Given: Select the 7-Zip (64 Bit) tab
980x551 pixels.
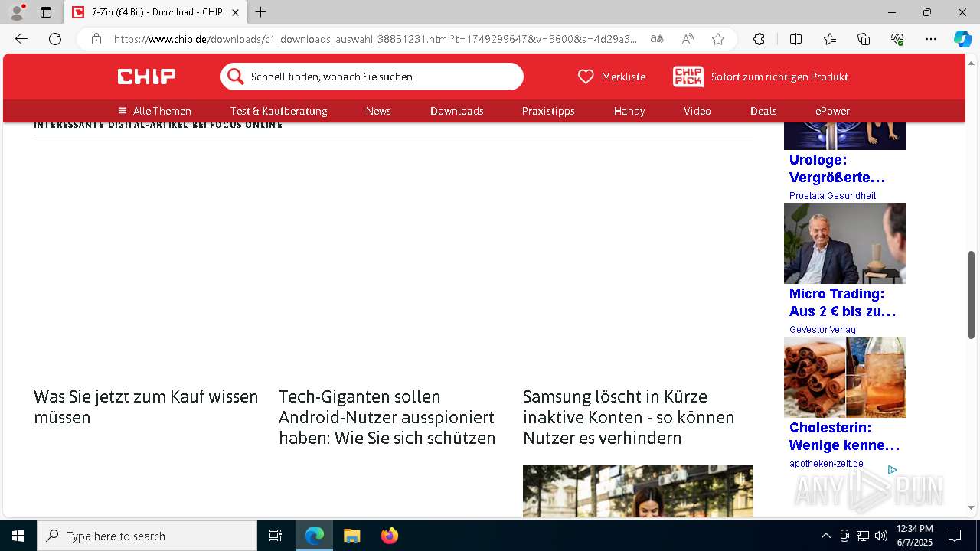Looking at the screenshot, I should [154, 12].
